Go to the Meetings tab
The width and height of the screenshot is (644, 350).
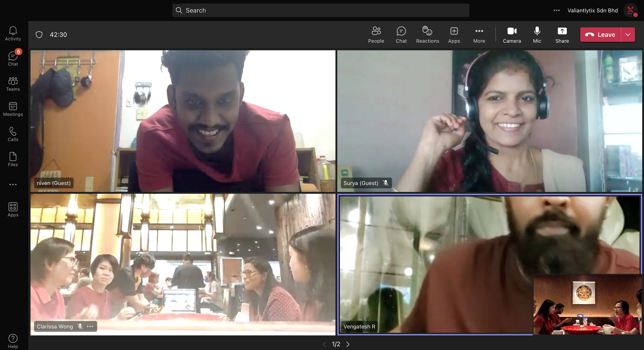point(13,109)
